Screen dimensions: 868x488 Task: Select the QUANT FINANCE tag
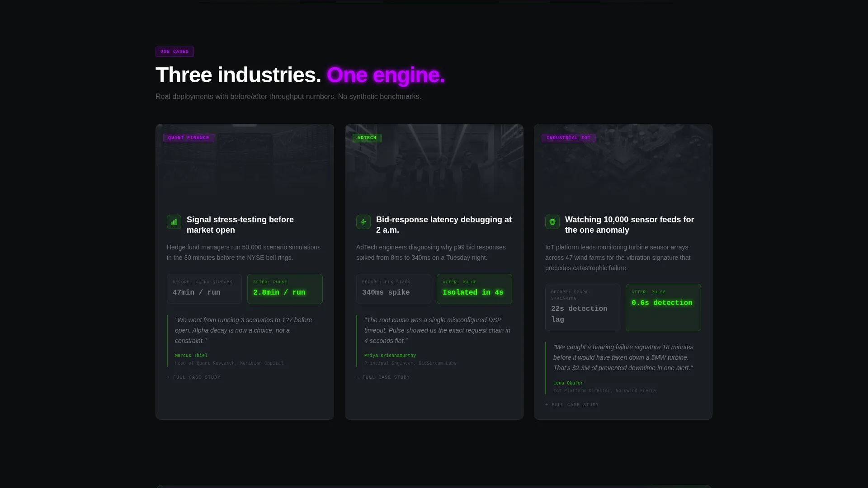coord(189,138)
